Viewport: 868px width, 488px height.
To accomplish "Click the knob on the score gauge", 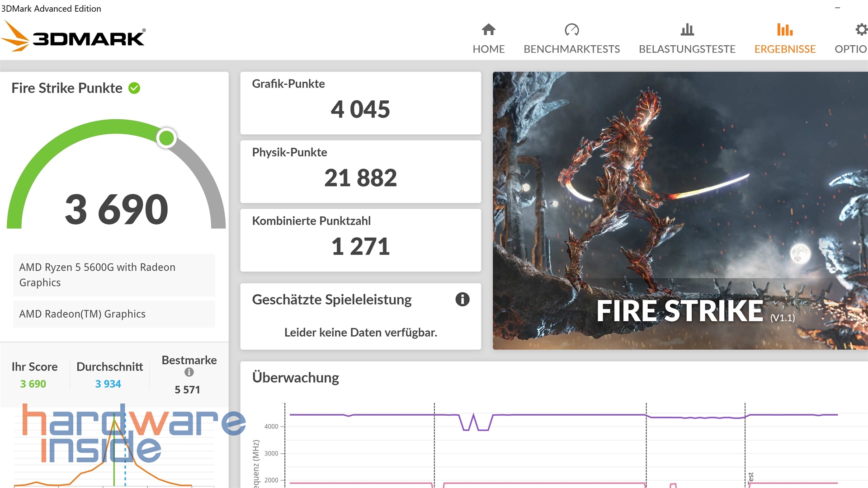I will (x=166, y=138).
